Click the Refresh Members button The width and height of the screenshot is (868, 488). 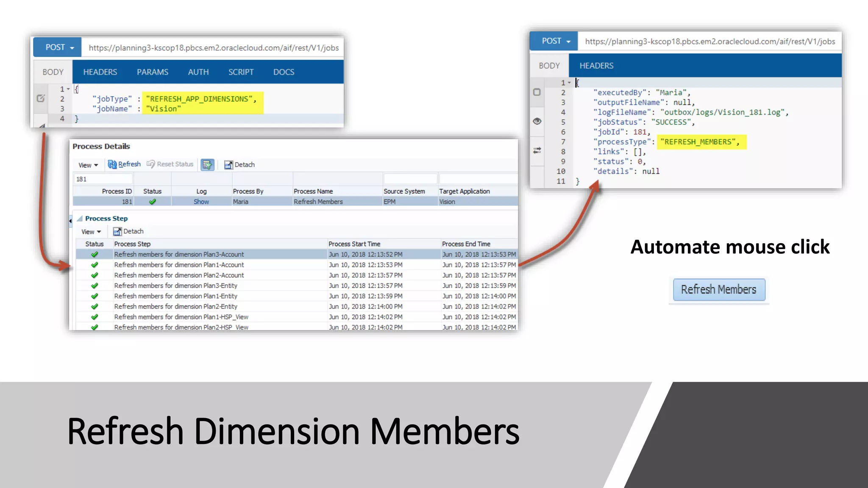719,290
